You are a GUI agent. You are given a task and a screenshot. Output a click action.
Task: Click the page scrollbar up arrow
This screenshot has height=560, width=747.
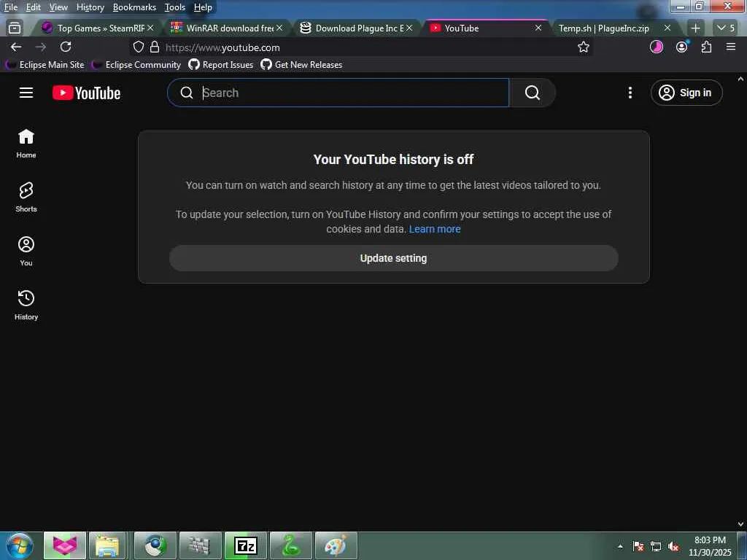click(740, 79)
